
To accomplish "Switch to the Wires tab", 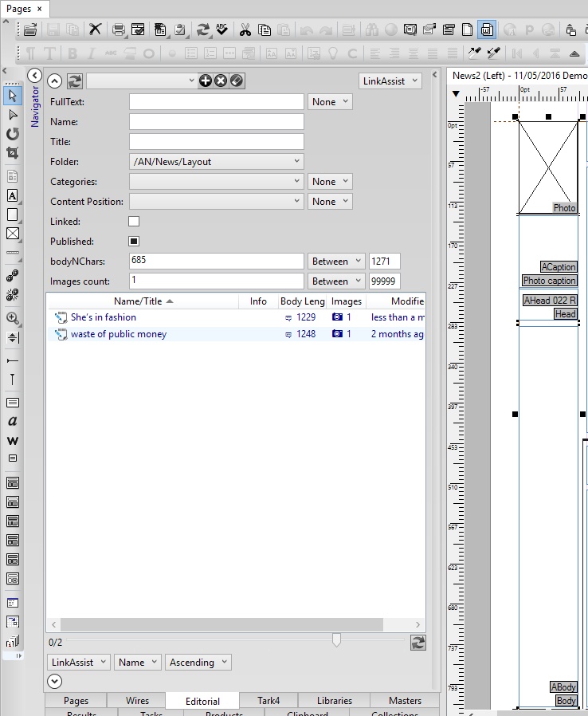I will tap(137, 701).
